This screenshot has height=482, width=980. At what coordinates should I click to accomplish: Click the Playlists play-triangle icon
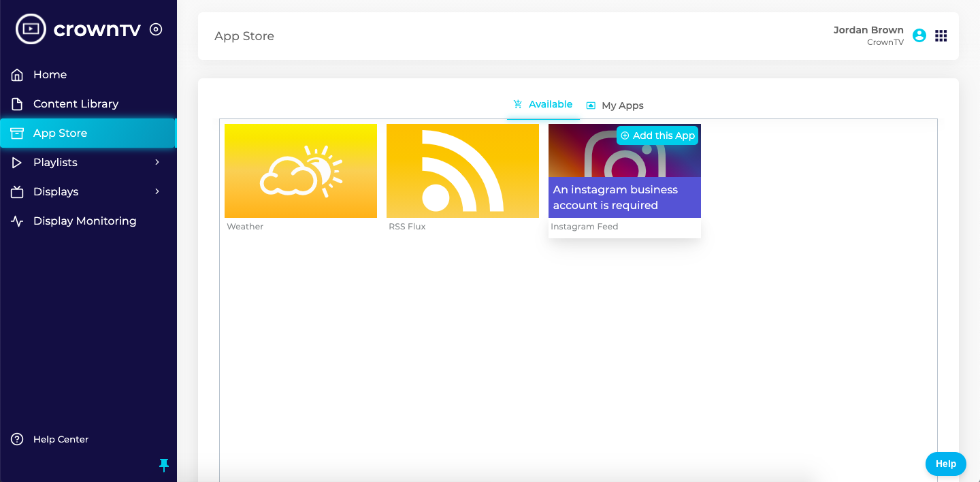pyautogui.click(x=17, y=163)
